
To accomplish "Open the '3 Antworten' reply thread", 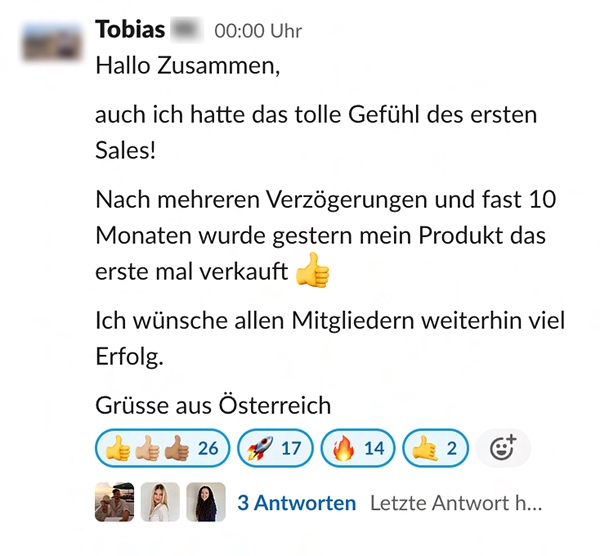I will (x=297, y=502).
